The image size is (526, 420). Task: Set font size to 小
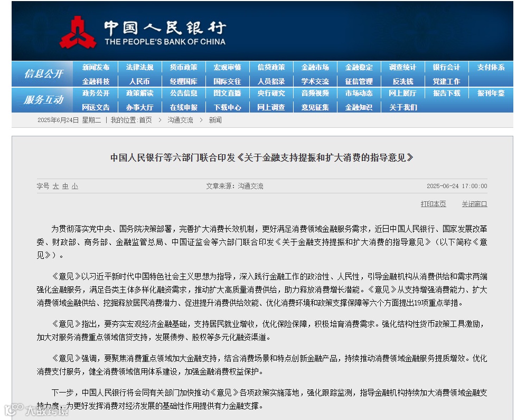(x=75, y=186)
